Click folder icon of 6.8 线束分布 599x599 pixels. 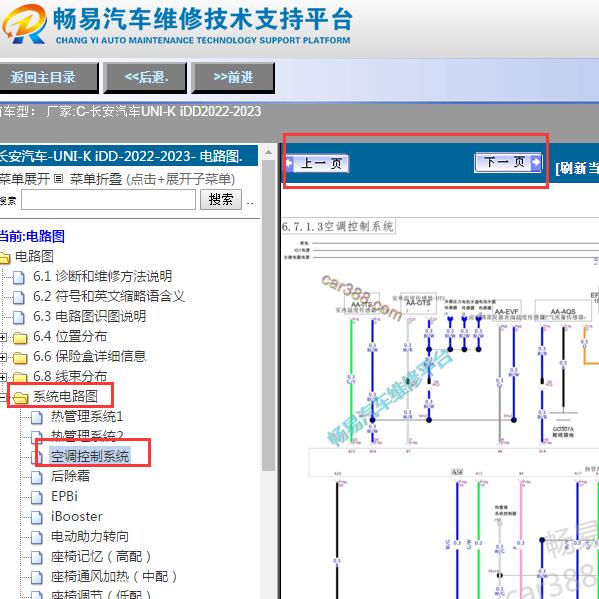[20, 377]
